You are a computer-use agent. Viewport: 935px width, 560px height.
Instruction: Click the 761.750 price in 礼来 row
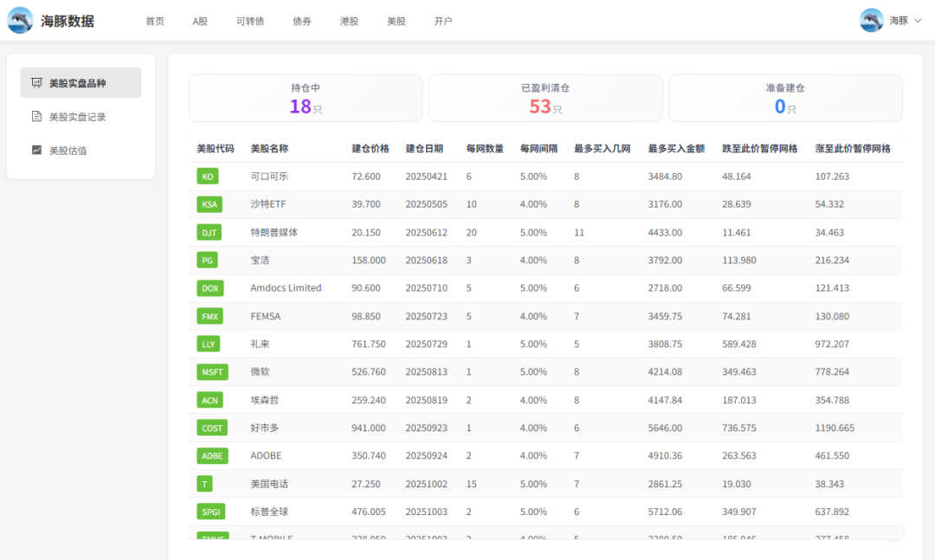point(369,344)
